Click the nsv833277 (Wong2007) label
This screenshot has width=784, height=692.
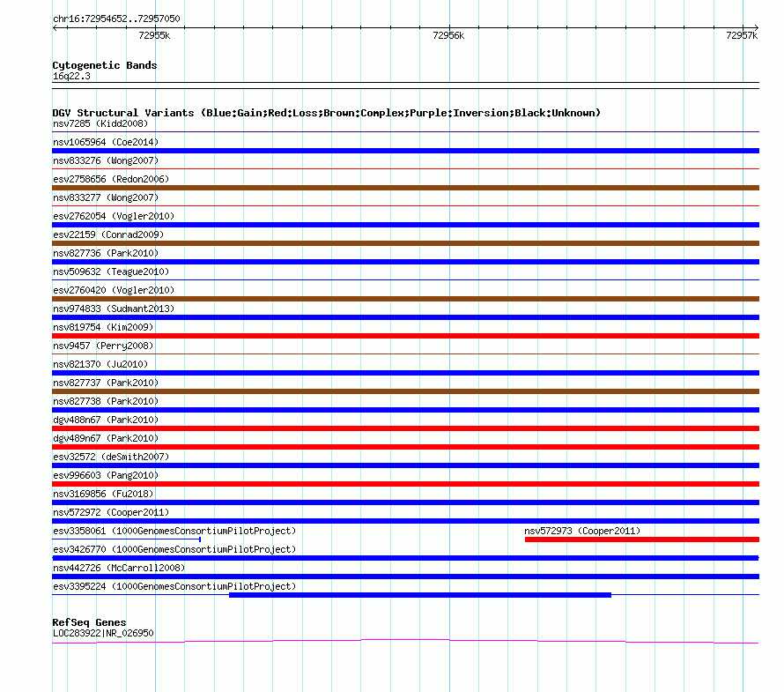[106, 197]
